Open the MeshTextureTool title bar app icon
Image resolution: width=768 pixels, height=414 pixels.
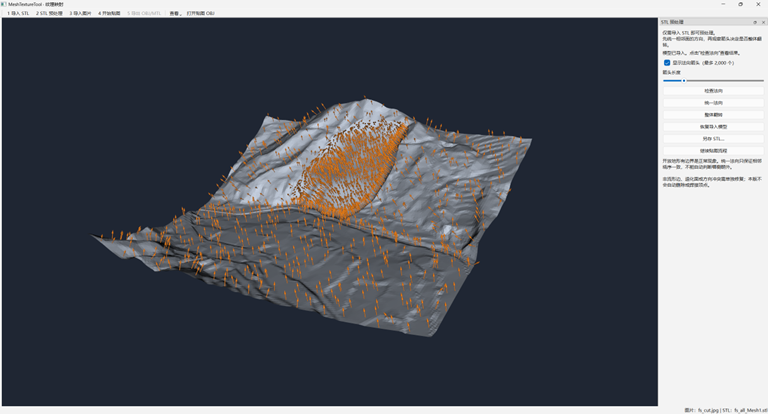(4, 4)
